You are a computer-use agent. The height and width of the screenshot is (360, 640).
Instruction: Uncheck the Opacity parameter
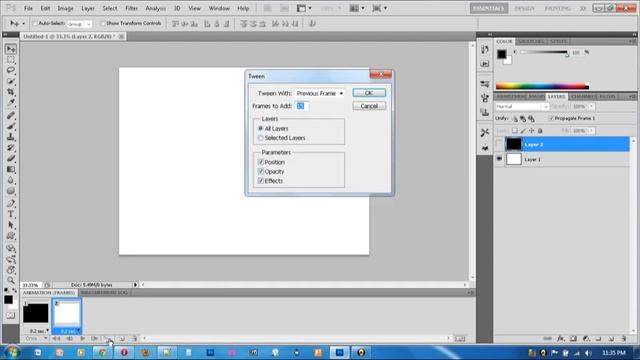click(261, 171)
